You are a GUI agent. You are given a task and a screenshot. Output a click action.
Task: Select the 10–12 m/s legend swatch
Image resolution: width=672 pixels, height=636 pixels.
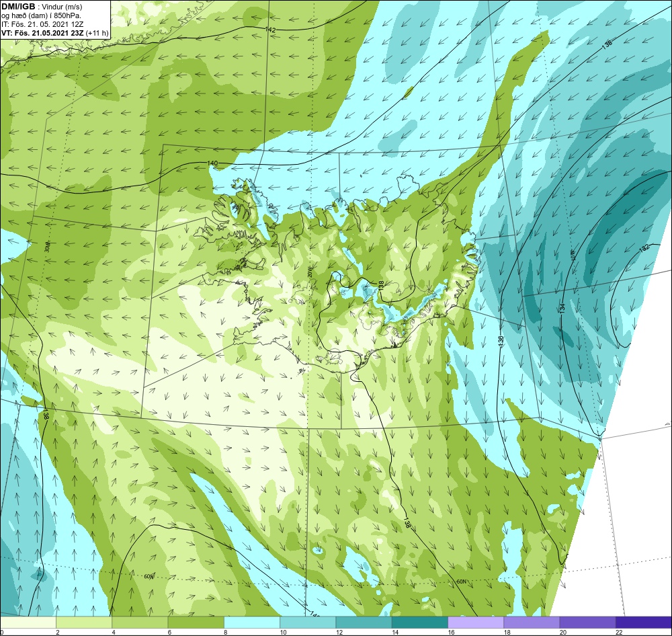point(308,622)
